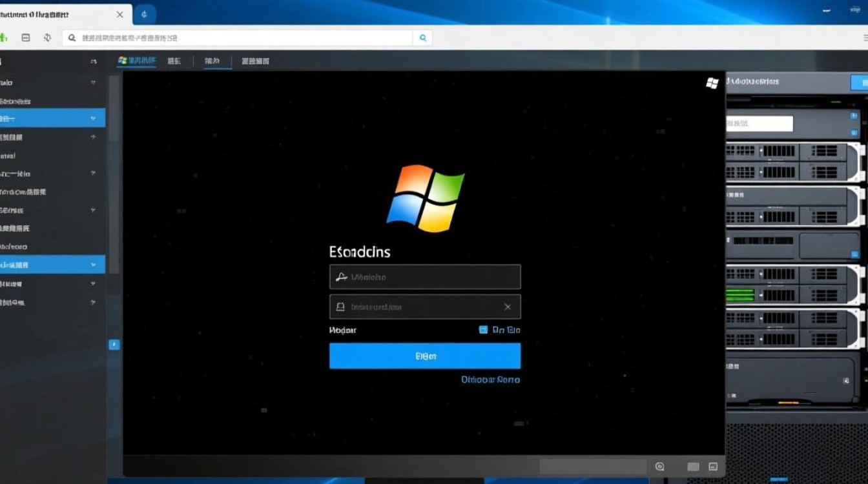Expand the second highlighted blue sidebar item
This screenshot has height=484, width=868.
(94, 265)
